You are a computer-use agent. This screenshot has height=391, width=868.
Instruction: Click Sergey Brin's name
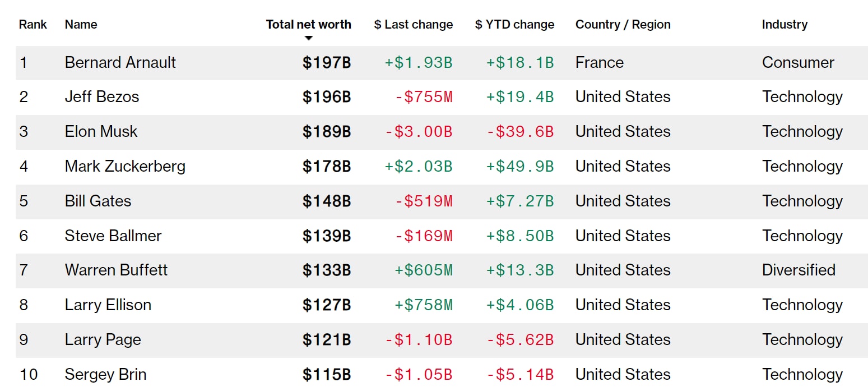click(x=105, y=375)
